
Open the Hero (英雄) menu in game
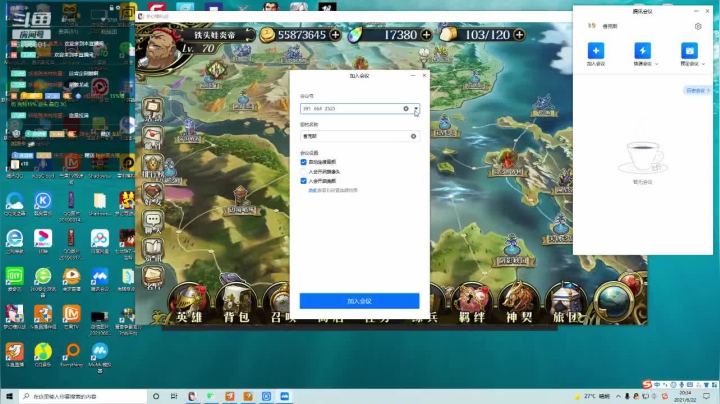point(189,303)
